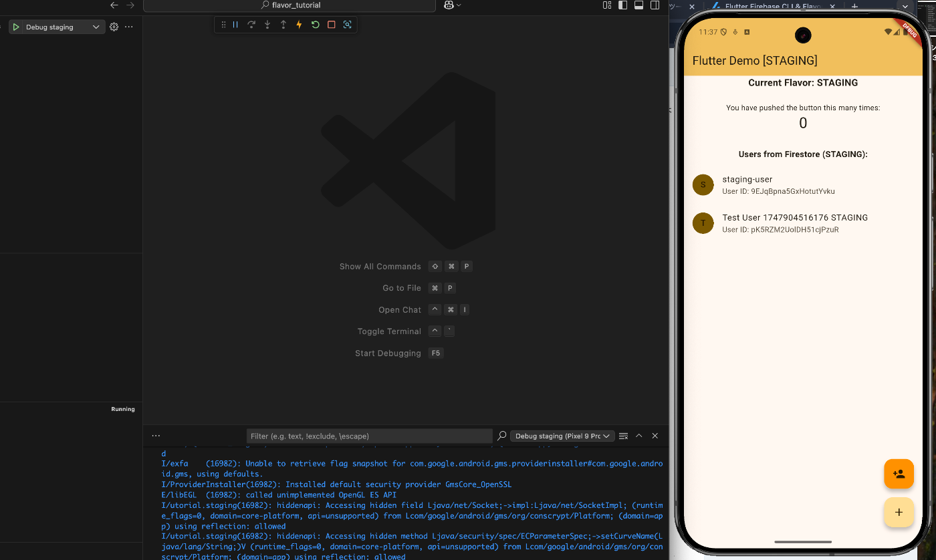
Task: Focus the debug console filter field
Action: point(369,436)
